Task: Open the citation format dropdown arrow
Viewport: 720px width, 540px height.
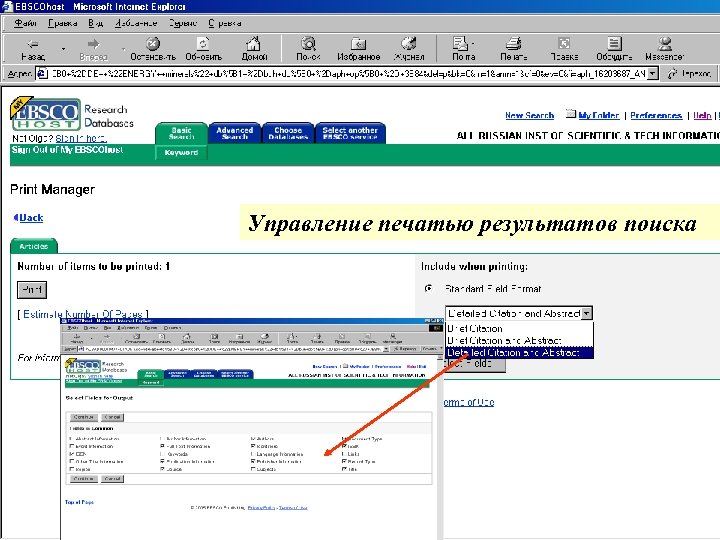Action: coord(587,314)
